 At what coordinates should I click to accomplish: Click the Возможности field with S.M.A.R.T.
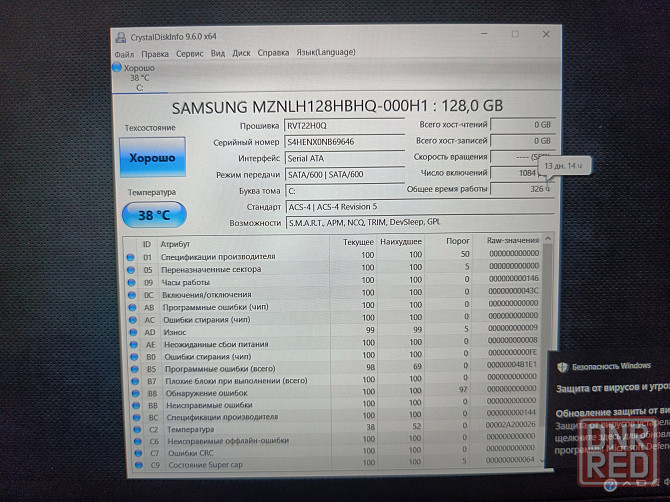click(420, 223)
